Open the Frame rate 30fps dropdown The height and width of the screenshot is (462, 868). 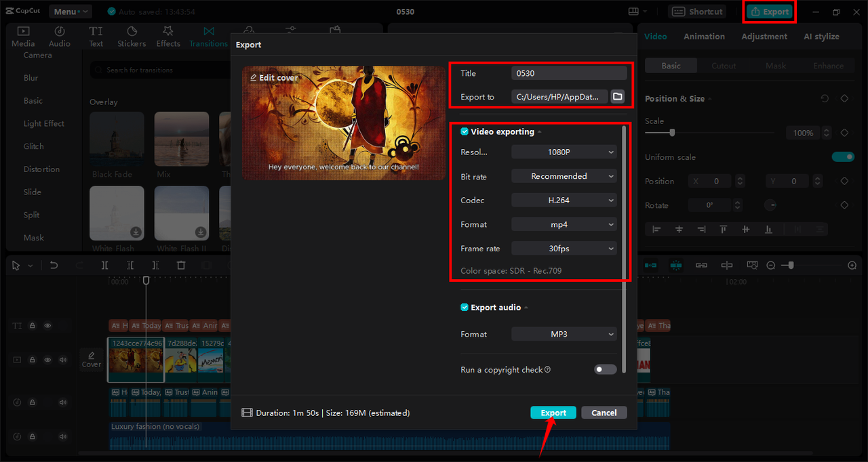click(564, 249)
